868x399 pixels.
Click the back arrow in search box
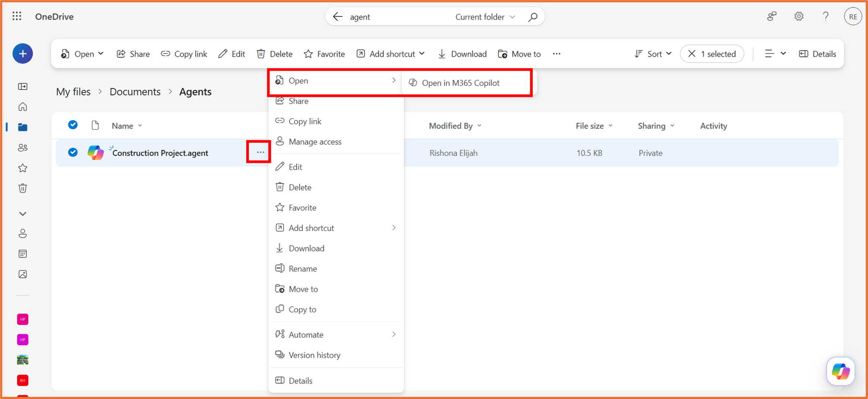[338, 17]
